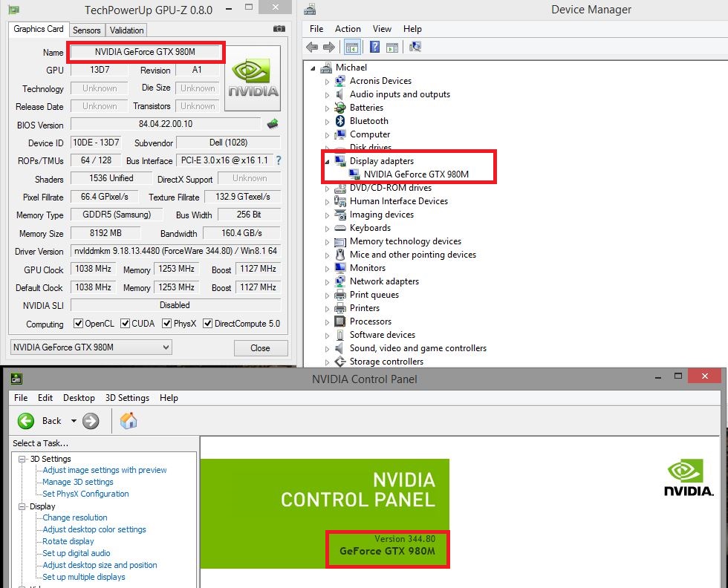Collapse the Michael root node in Device Manager

313,68
